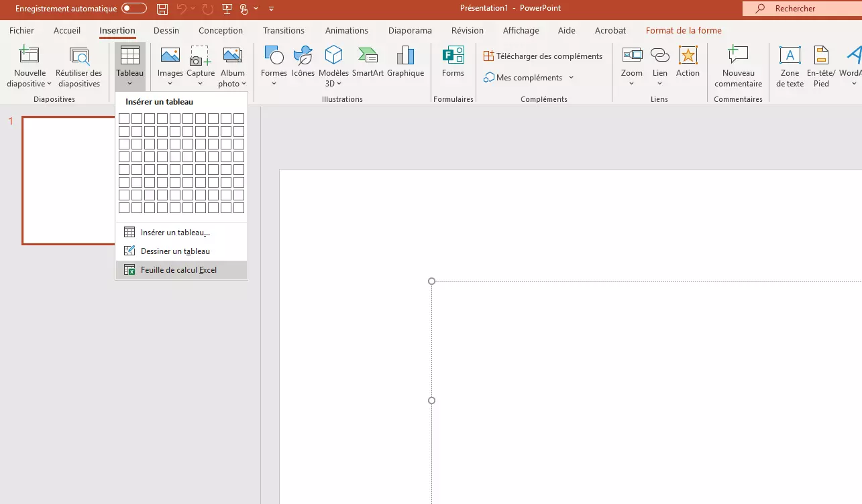The height and width of the screenshot is (504, 862).
Task: Expand the Modèles 3D dropdown arrow
Action: 339,84
